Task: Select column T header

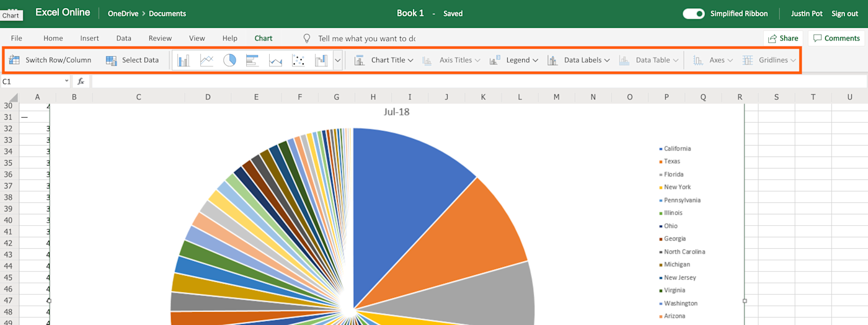Action: [x=813, y=97]
